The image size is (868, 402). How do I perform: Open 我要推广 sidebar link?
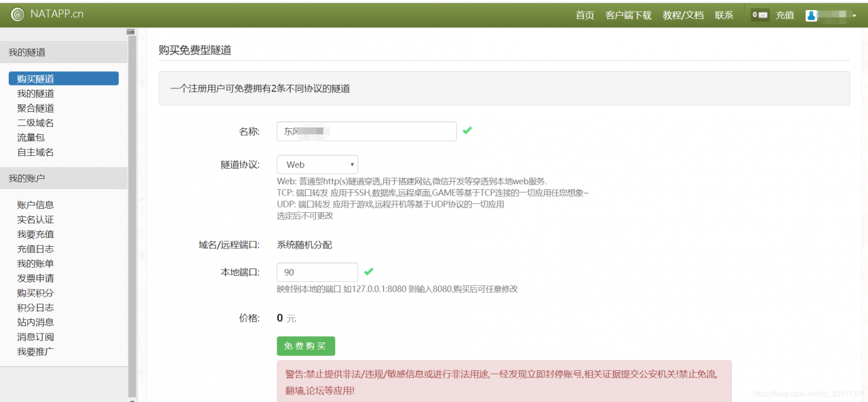coord(35,352)
